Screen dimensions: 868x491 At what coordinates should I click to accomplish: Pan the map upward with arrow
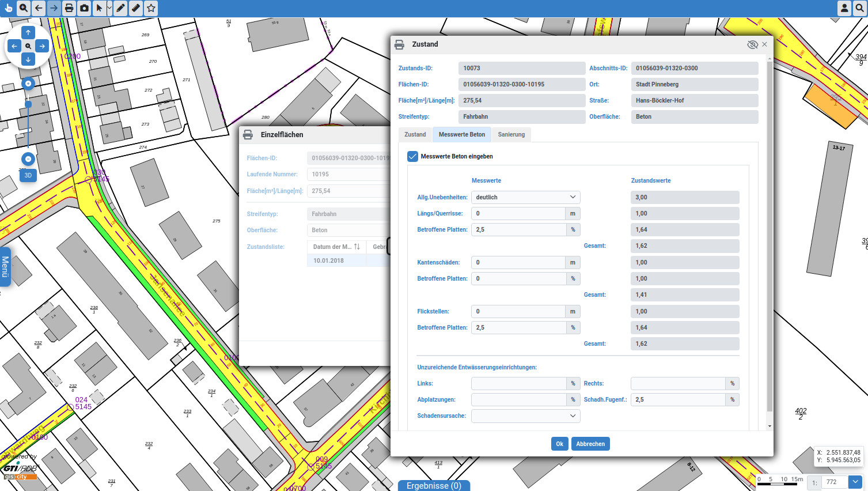point(28,32)
